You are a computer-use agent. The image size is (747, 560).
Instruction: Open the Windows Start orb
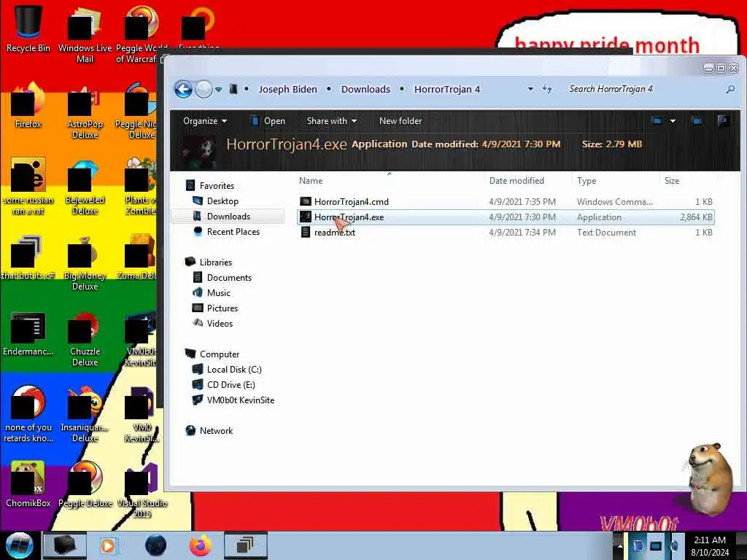[x=19, y=545]
